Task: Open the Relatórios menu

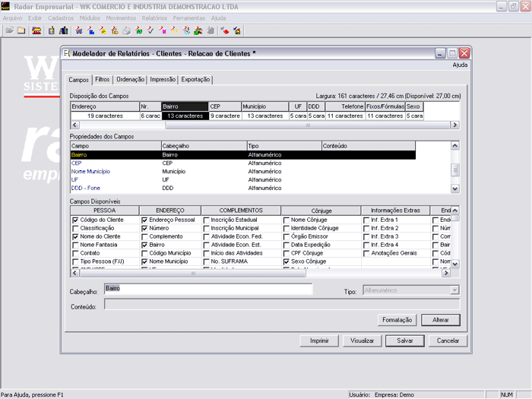Action: click(154, 17)
